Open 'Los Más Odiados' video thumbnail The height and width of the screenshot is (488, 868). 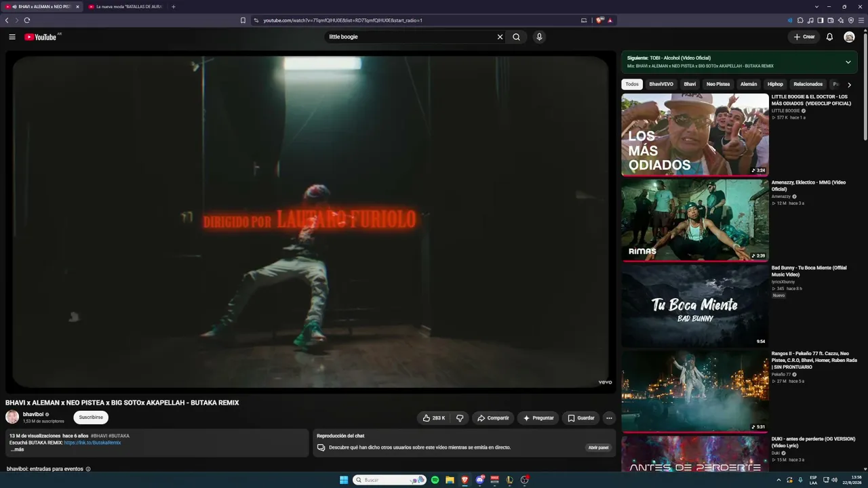[x=695, y=135]
